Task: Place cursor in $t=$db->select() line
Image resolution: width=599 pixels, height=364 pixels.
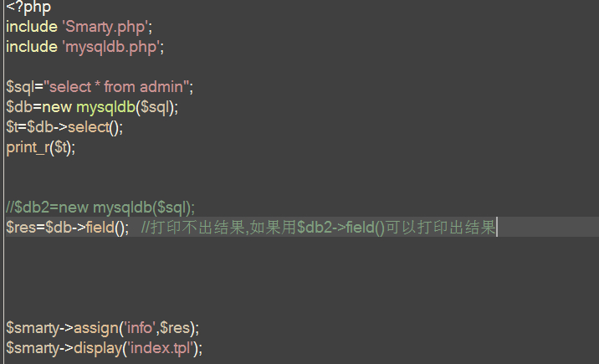Action: tap(64, 127)
